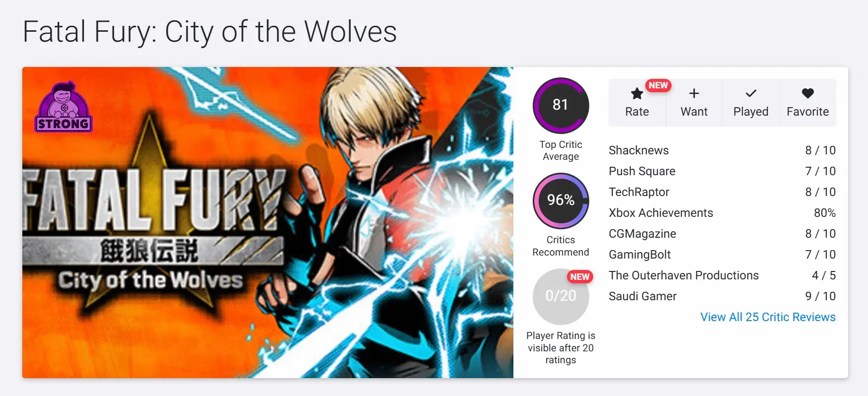The width and height of the screenshot is (868, 396).
Task: Open the Shacknews review
Action: point(722,150)
